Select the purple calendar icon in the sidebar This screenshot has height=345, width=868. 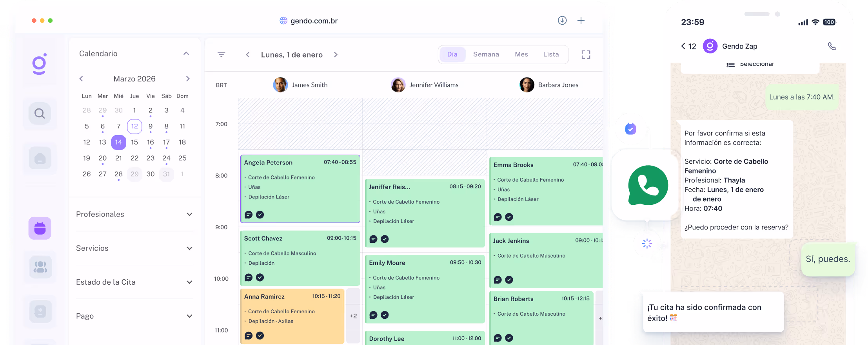40,228
